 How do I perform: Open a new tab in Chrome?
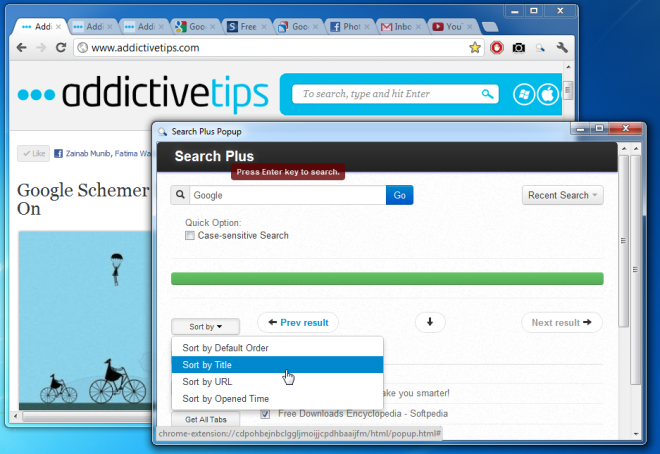(x=490, y=27)
